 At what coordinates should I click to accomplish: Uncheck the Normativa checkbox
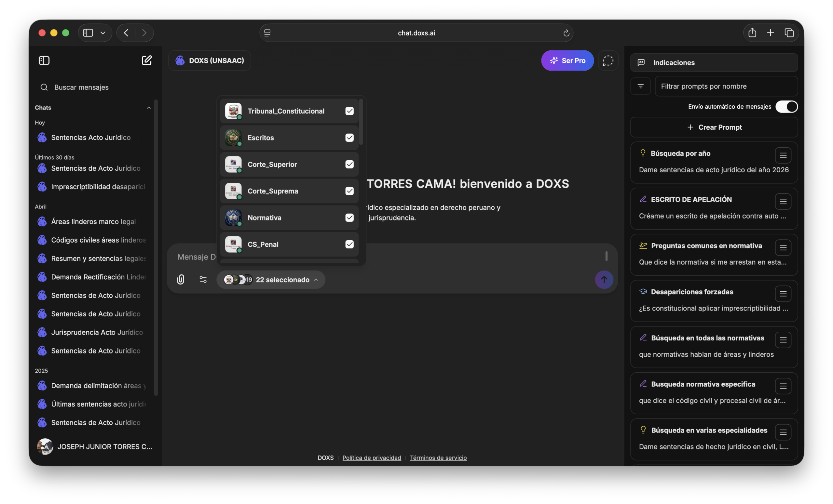[349, 218]
